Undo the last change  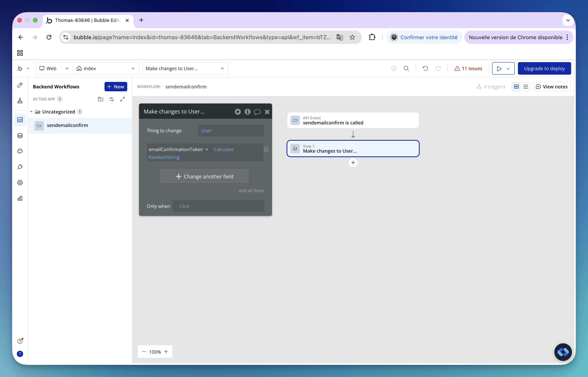425,69
